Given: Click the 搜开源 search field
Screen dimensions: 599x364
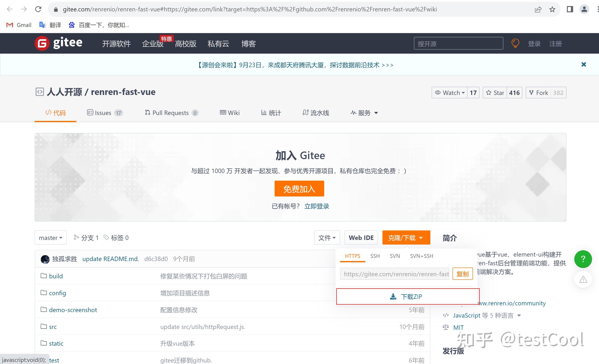Looking at the screenshot, I should (458, 43).
